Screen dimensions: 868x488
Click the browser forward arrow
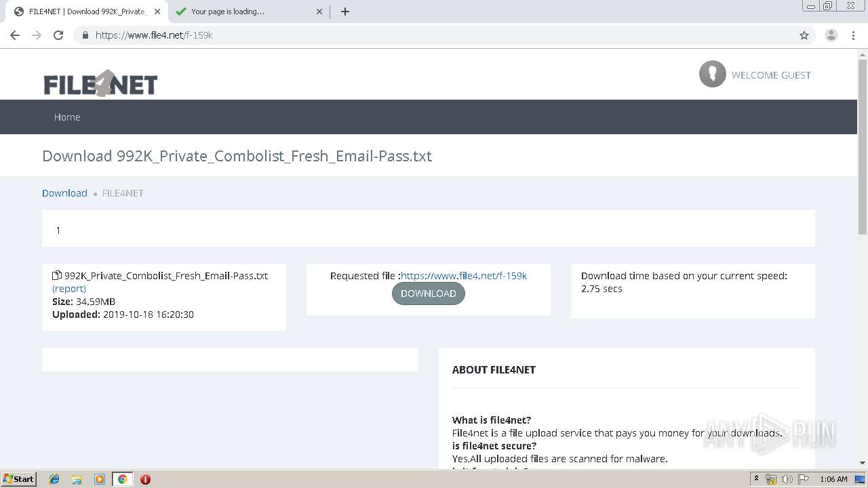[37, 35]
